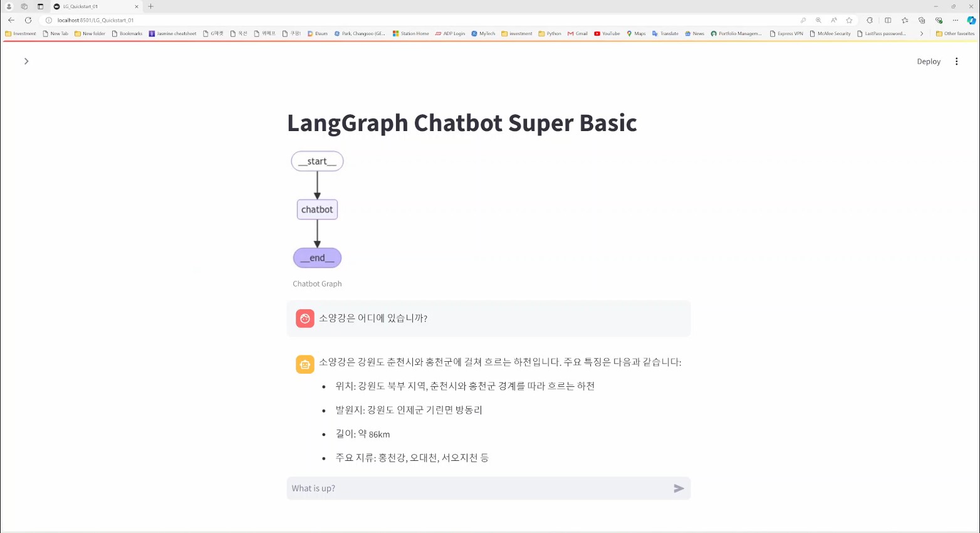The width and height of the screenshot is (980, 533).
Task: Open the Jasmine cheatsheet bookmark
Action: tap(172, 34)
